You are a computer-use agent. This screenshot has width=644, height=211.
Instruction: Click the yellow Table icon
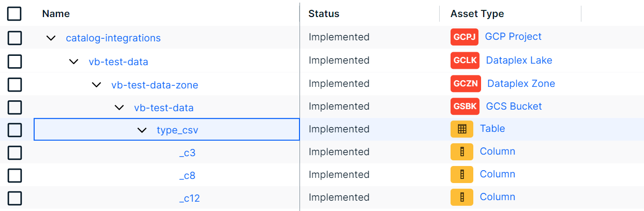pyautogui.click(x=462, y=129)
